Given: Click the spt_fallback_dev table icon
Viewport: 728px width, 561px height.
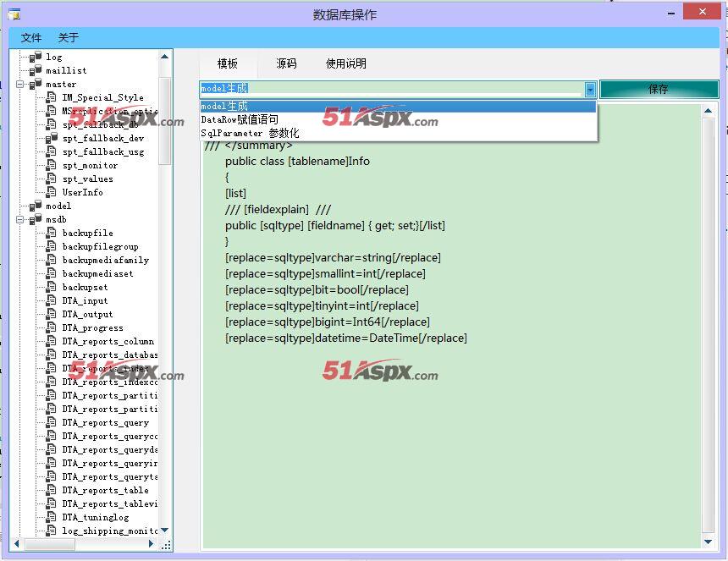Looking at the screenshot, I should coord(52,138).
